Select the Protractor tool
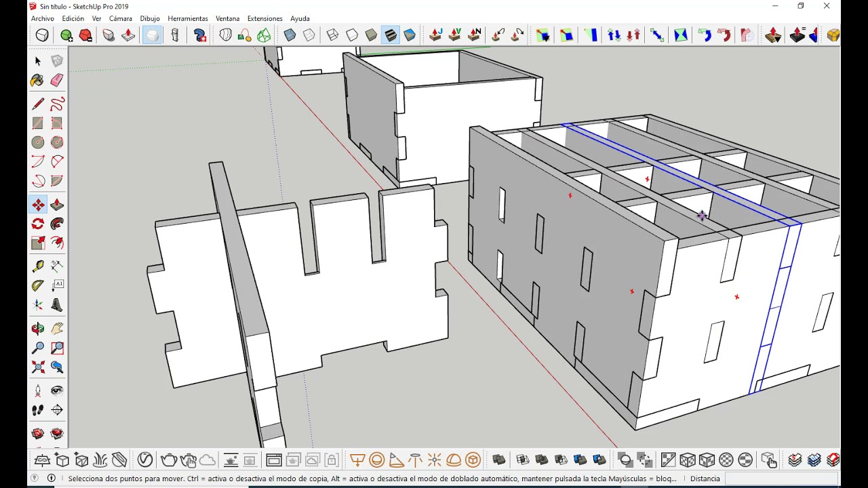 tap(38, 285)
